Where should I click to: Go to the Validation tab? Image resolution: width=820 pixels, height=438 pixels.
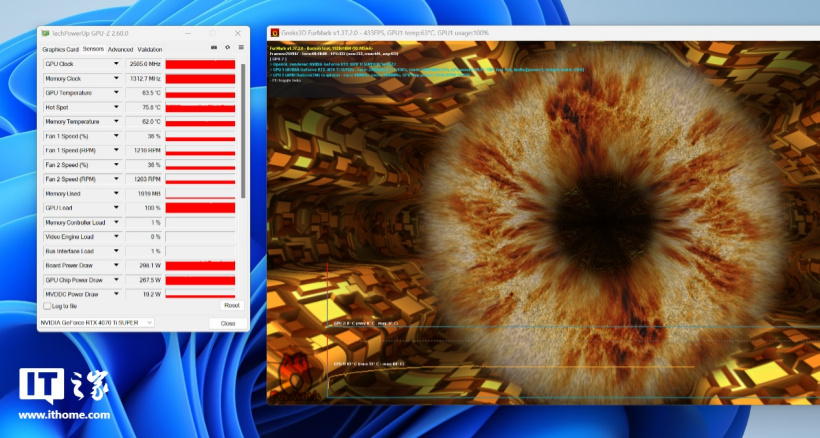[149, 48]
